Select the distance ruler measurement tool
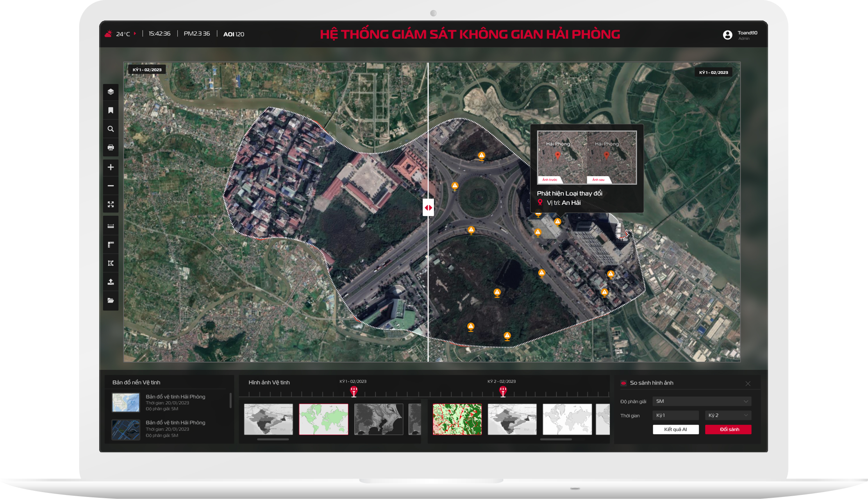Image resolution: width=868 pixels, height=499 pixels. pyautogui.click(x=111, y=226)
